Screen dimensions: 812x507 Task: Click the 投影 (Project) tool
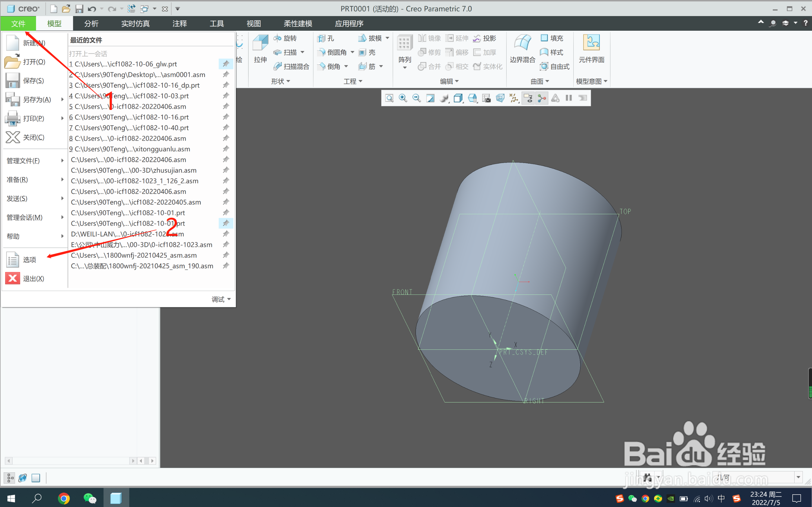485,38
